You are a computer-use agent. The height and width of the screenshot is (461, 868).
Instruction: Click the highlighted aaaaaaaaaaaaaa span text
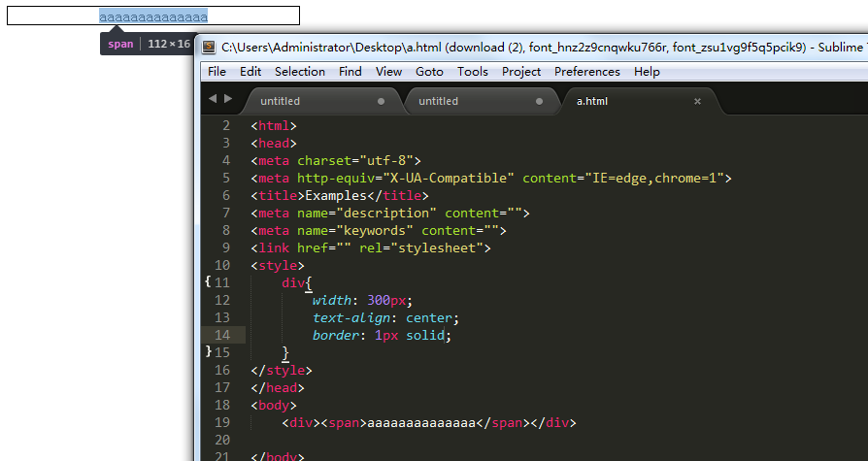click(153, 17)
